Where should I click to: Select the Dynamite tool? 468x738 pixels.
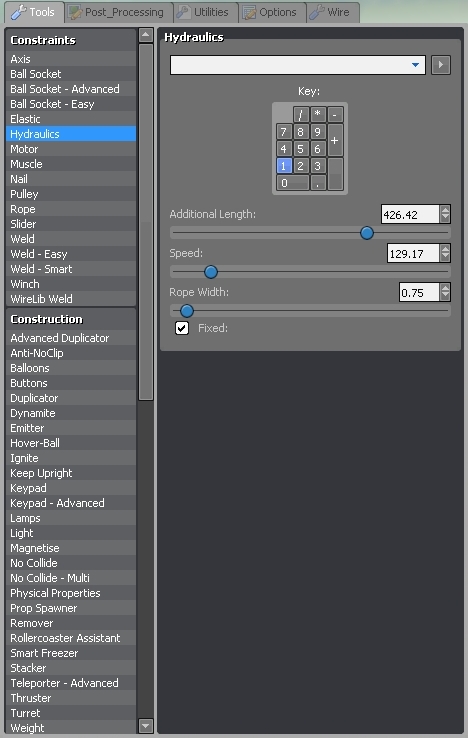pos(71,413)
